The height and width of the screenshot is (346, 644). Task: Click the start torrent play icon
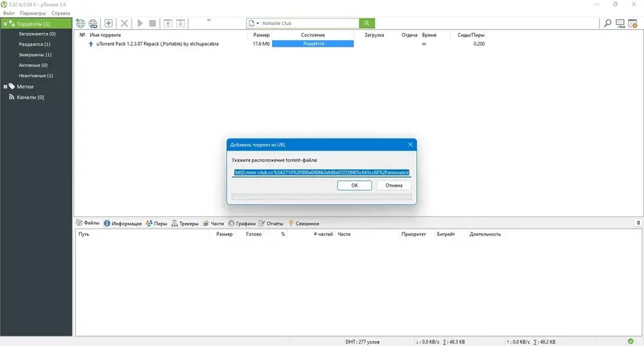tap(140, 23)
